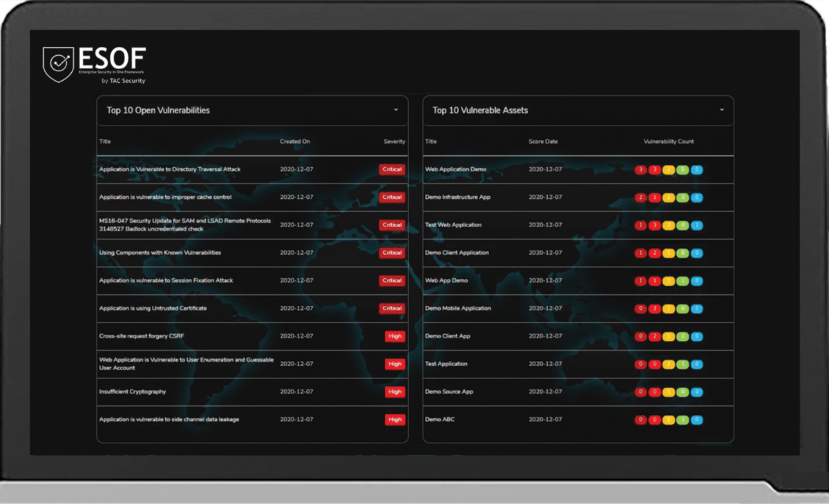Click green count pill for Test Web Application

click(683, 225)
